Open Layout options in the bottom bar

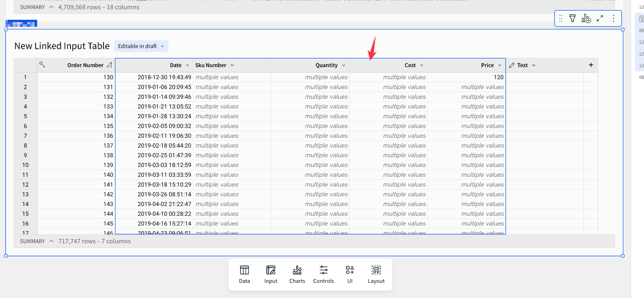click(x=376, y=275)
